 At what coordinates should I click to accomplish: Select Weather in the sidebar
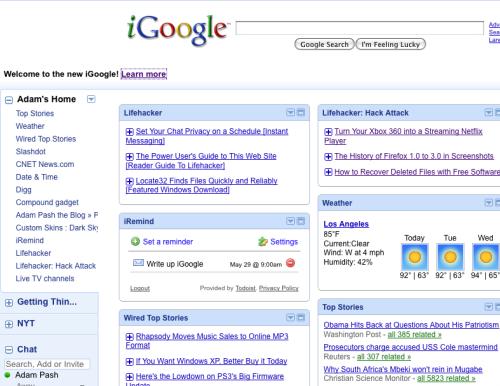point(30,126)
